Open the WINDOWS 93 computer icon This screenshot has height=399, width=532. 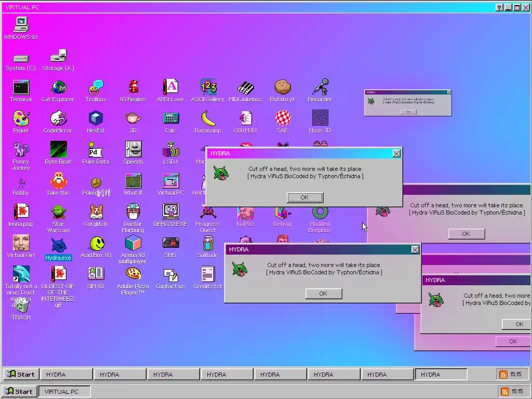click(x=21, y=25)
